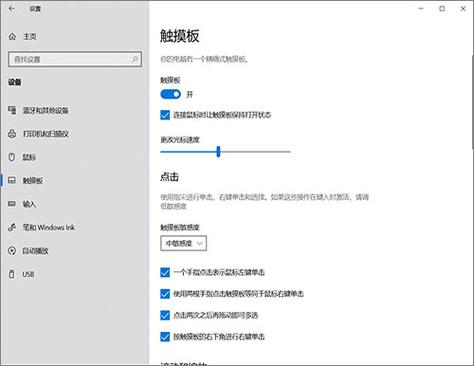Click the Bluetooth and other devices icon
474x366 pixels.
point(12,110)
